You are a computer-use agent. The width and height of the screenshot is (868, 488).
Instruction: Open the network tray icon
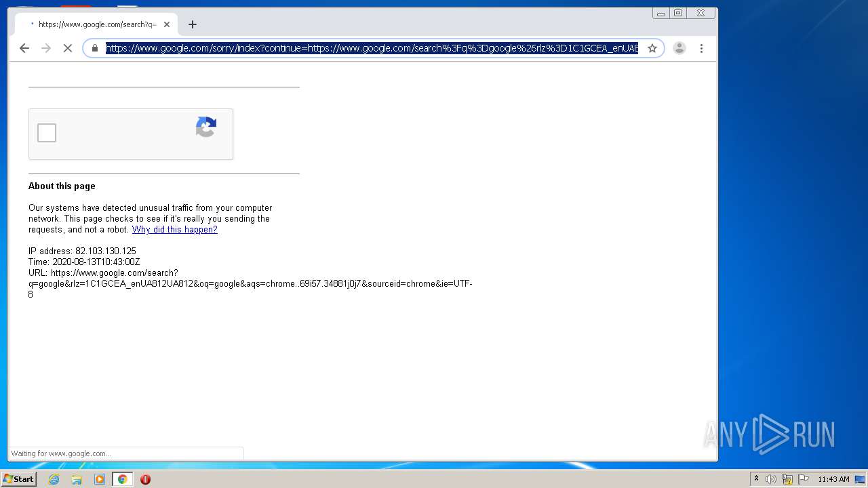click(787, 479)
